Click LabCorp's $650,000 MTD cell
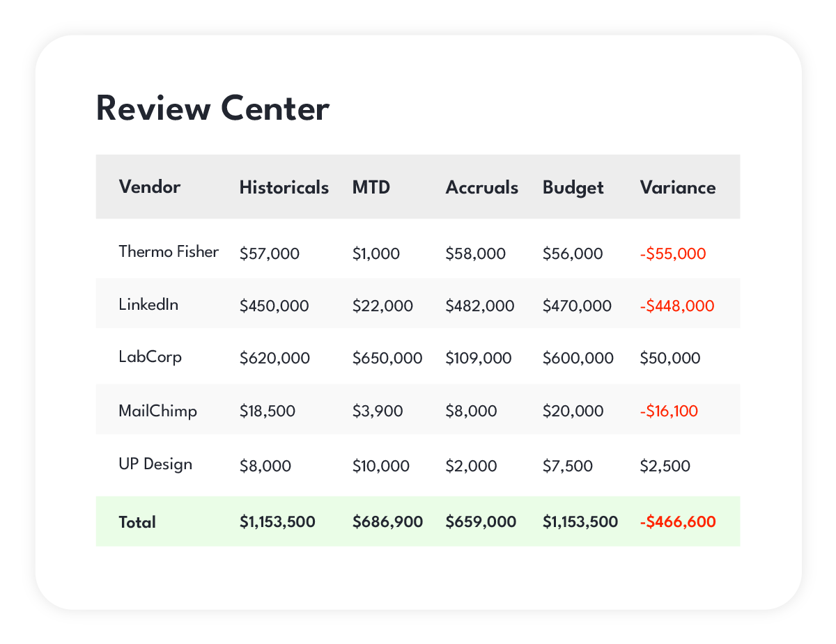Viewport: 836px width, 644px height. [x=387, y=359]
